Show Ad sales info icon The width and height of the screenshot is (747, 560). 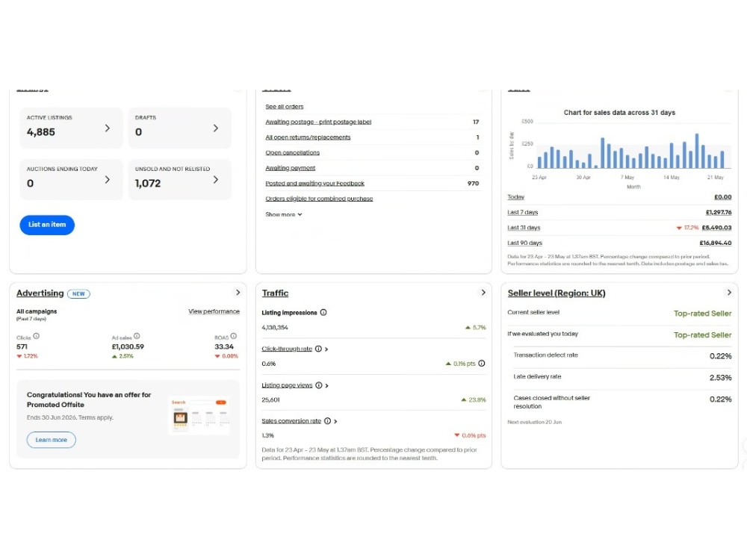click(x=137, y=336)
